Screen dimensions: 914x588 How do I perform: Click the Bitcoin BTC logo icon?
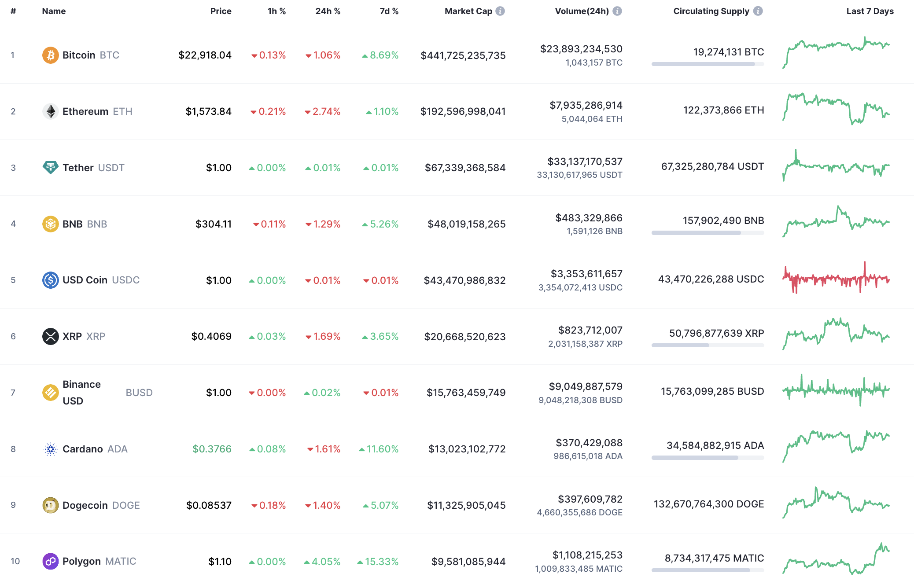(x=50, y=55)
